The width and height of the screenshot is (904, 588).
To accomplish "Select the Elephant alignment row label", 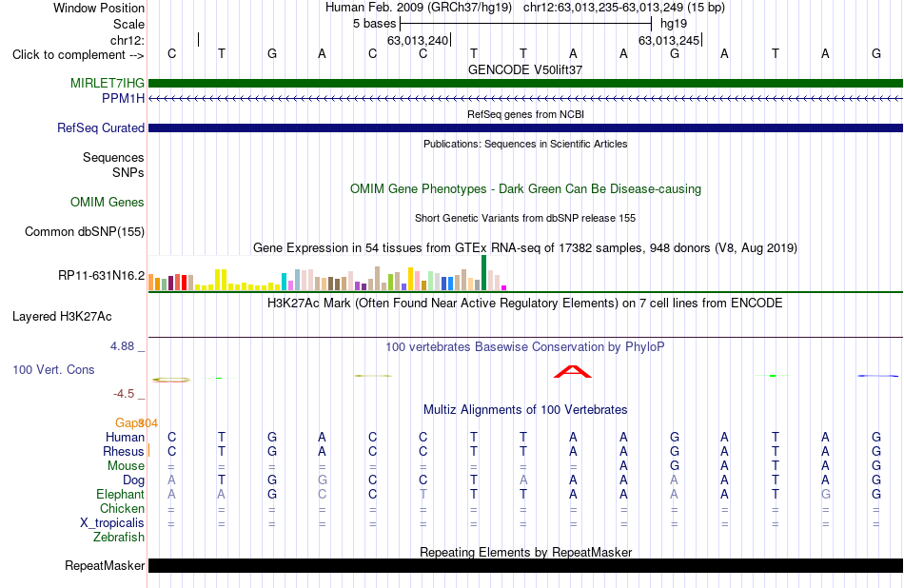I will pos(121,495).
